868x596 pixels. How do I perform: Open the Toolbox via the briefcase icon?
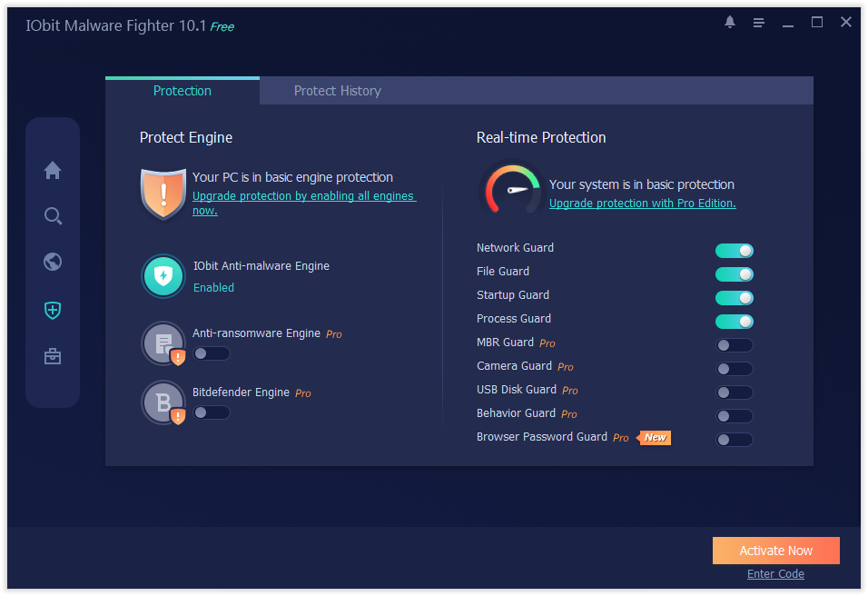(53, 355)
